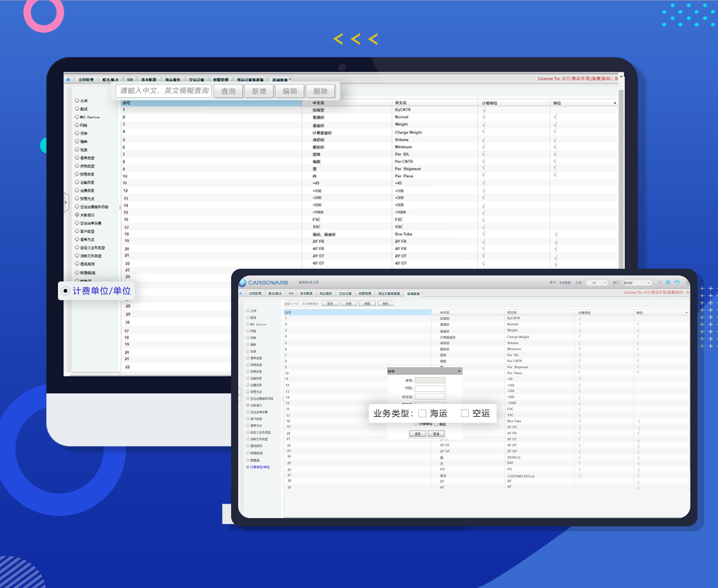This screenshot has width=718, height=588.
Task: Select the 大洲 radio in tablet sidebar
Action: 248,311
